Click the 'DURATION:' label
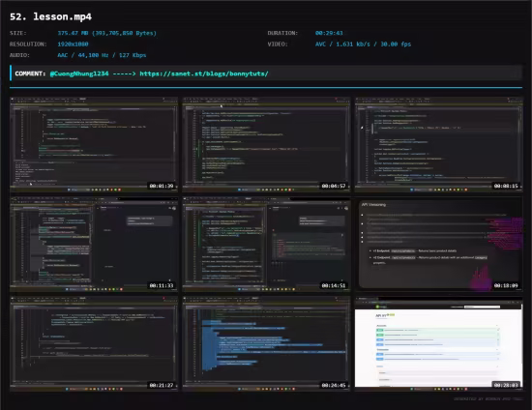 click(x=282, y=33)
